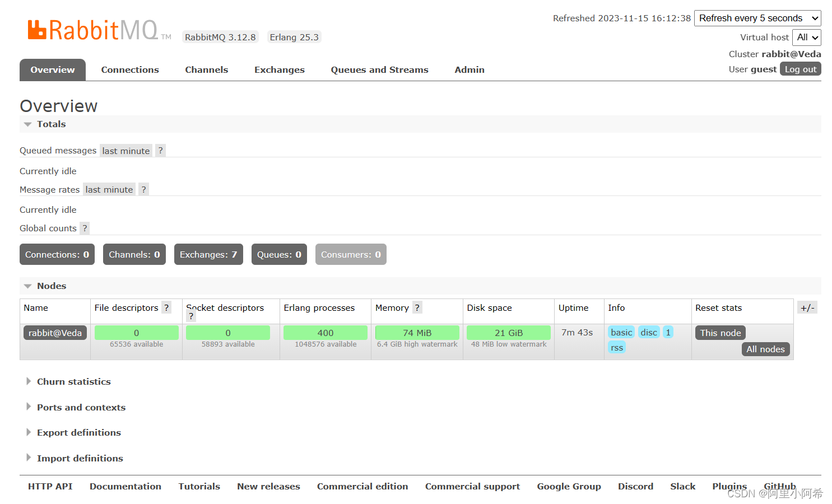Screen dimensions: 832x504
Task: Click the disc node type badge
Action: click(x=648, y=332)
